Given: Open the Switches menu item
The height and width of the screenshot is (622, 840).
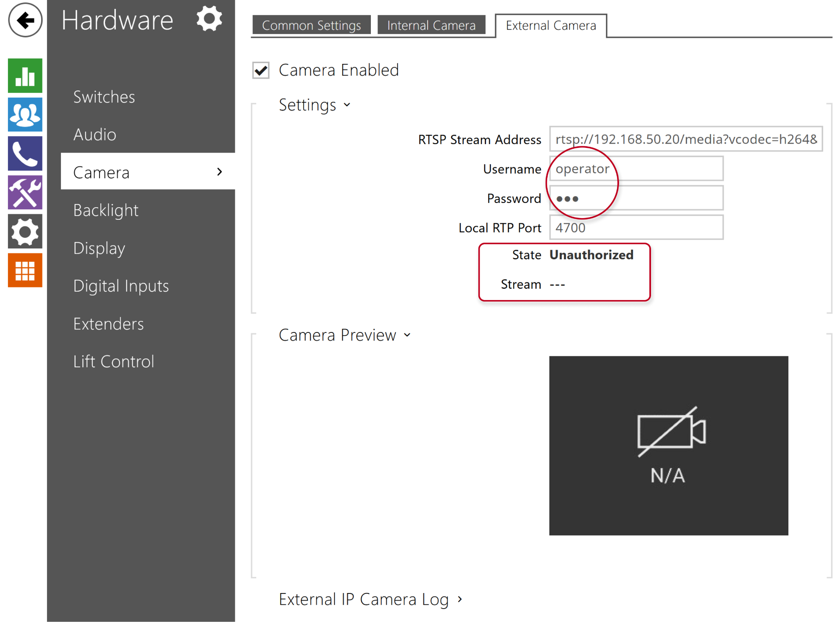Looking at the screenshot, I should coord(104,97).
